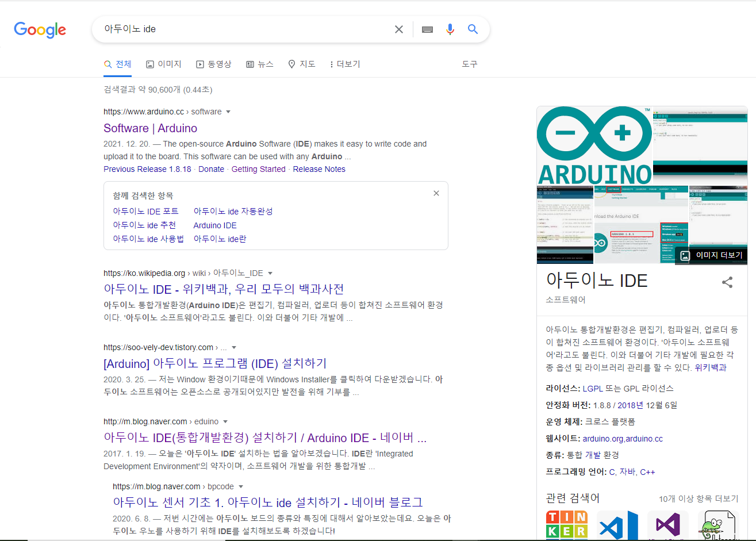Open the 2018년 12월 6일 date link

pos(647,405)
